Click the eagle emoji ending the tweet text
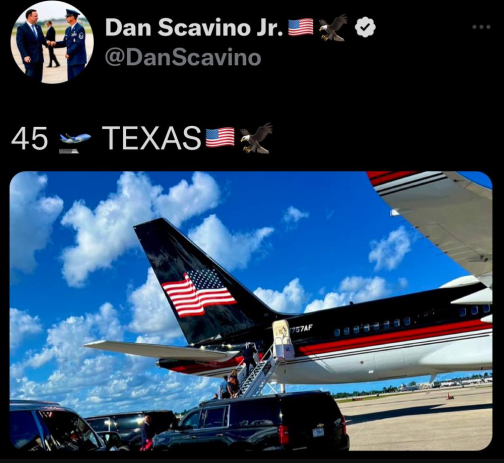Screen dimensions: 504x463 pos(256,138)
